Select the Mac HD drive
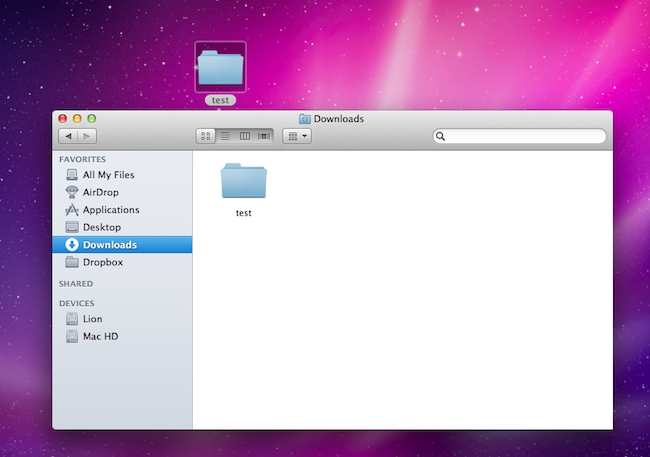The image size is (650, 457). click(100, 336)
